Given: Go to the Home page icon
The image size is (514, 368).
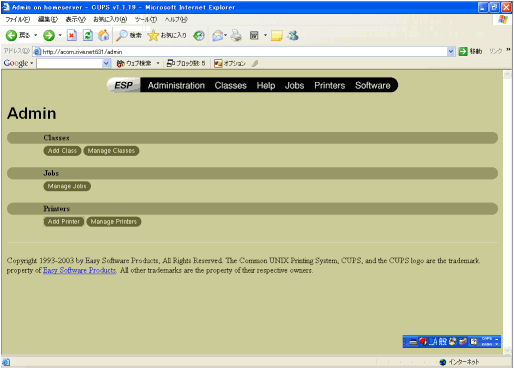Looking at the screenshot, I should click(104, 35).
